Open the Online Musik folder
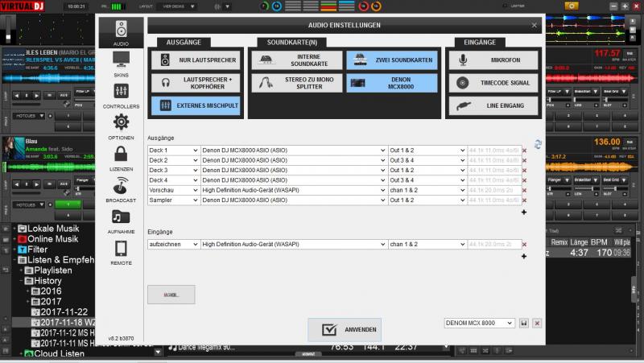The height and width of the screenshot is (363, 644). click(52, 239)
